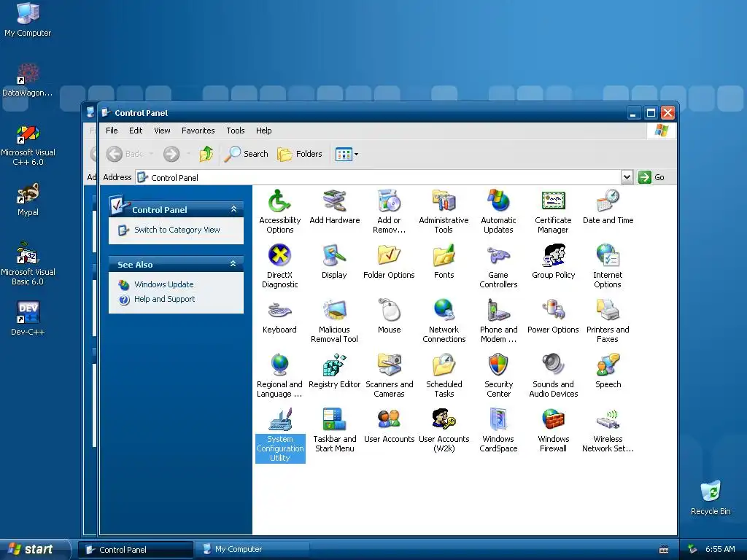The image size is (747, 560).
Task: Open Game Controllers icon
Action: (x=498, y=266)
